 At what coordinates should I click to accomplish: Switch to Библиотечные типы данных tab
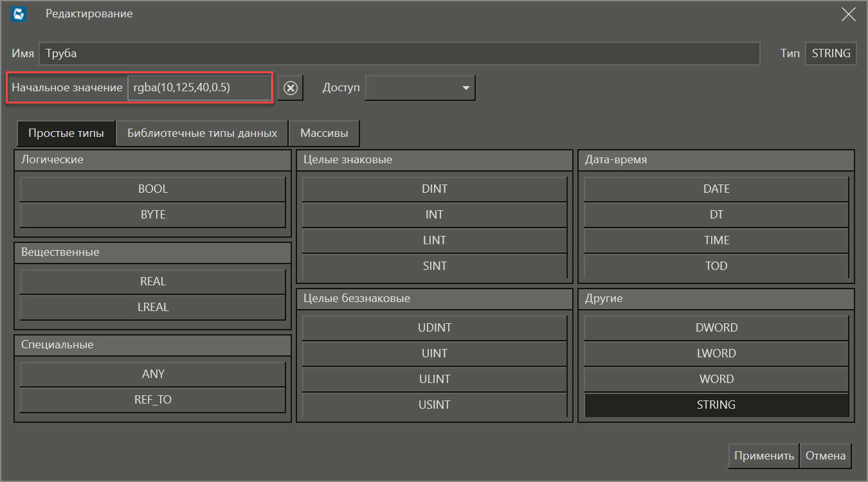[x=202, y=134]
